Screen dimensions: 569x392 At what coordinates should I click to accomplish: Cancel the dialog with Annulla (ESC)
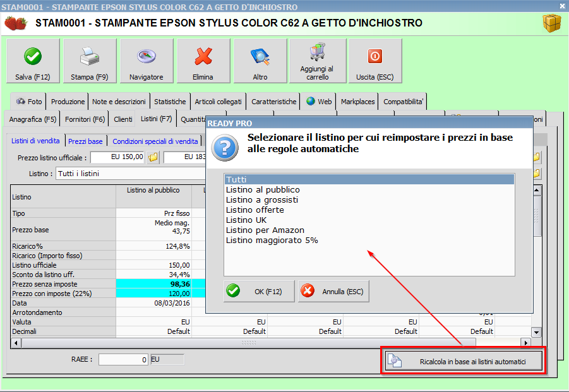pyautogui.click(x=333, y=291)
